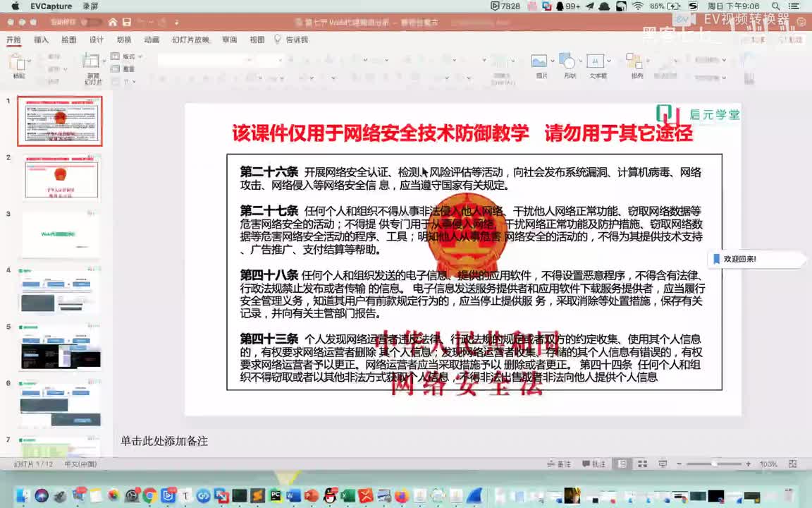Screen dimensions: 812x508
Task: Click 中文(中国) language in status bar
Action: tap(80, 464)
